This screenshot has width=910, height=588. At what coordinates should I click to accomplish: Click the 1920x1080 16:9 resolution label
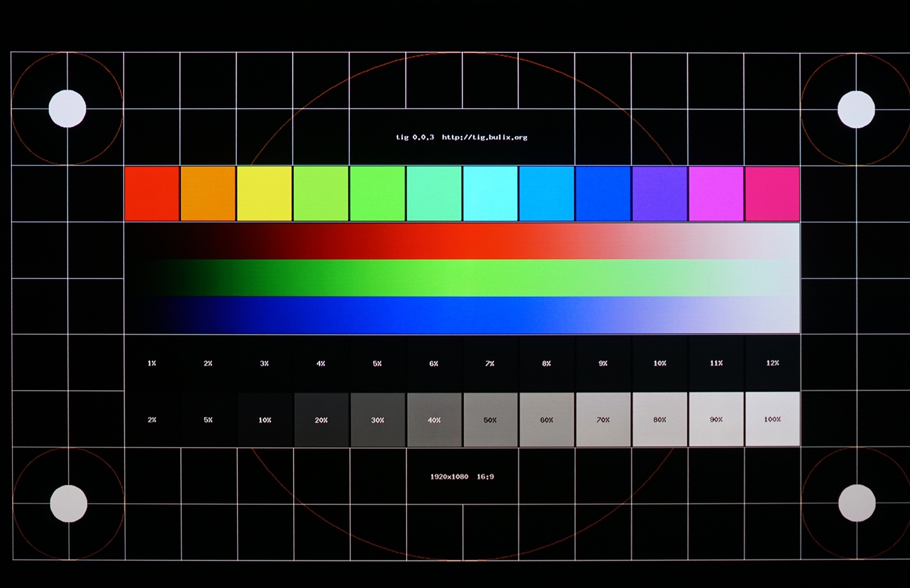(462, 476)
